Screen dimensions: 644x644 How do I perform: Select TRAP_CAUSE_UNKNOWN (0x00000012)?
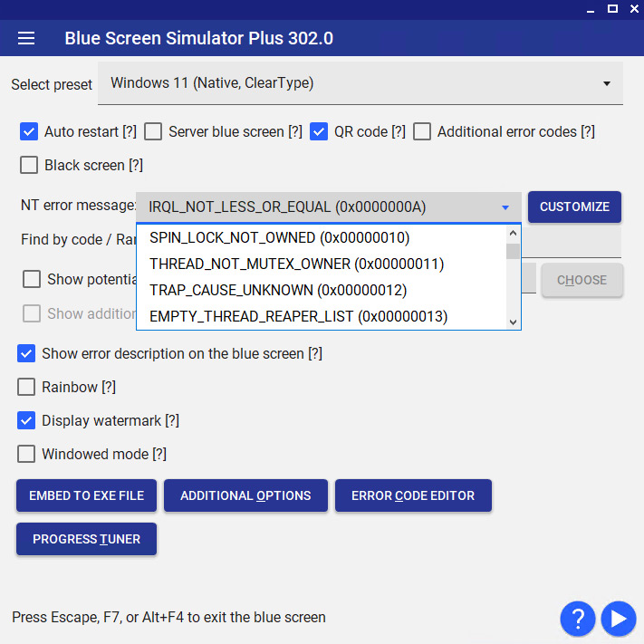pyautogui.click(x=322, y=291)
